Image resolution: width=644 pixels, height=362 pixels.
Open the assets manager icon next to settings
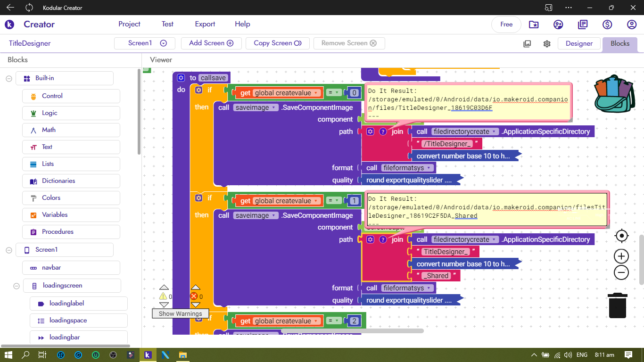point(527,44)
